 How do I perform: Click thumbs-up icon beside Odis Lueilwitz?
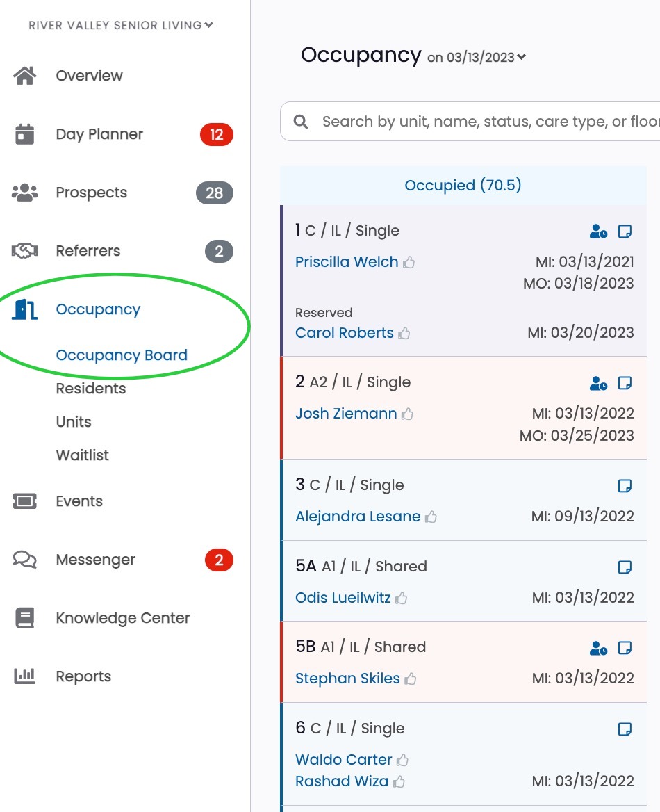pyautogui.click(x=401, y=598)
